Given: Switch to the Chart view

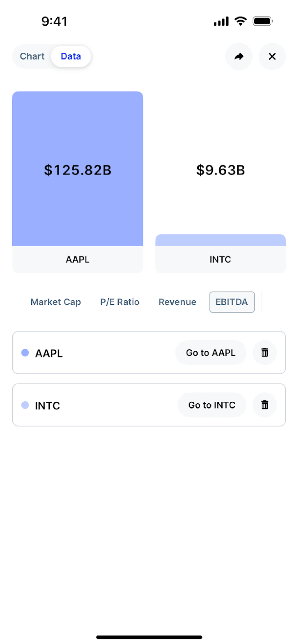Looking at the screenshot, I should coord(32,56).
